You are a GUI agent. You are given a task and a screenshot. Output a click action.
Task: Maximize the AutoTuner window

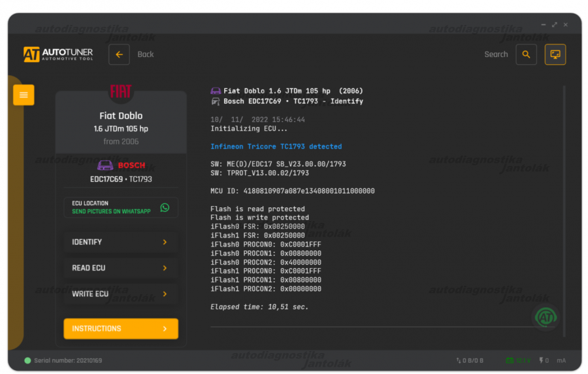[x=554, y=25]
